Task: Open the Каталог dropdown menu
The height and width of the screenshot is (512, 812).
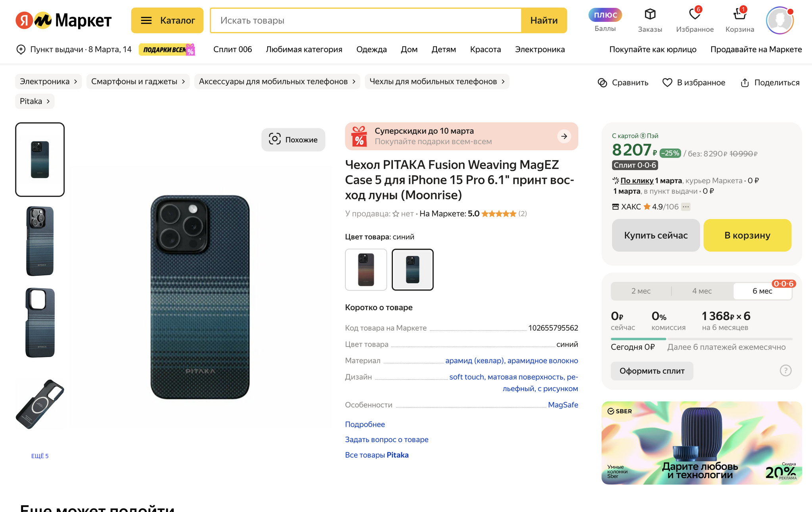Action: click(167, 20)
